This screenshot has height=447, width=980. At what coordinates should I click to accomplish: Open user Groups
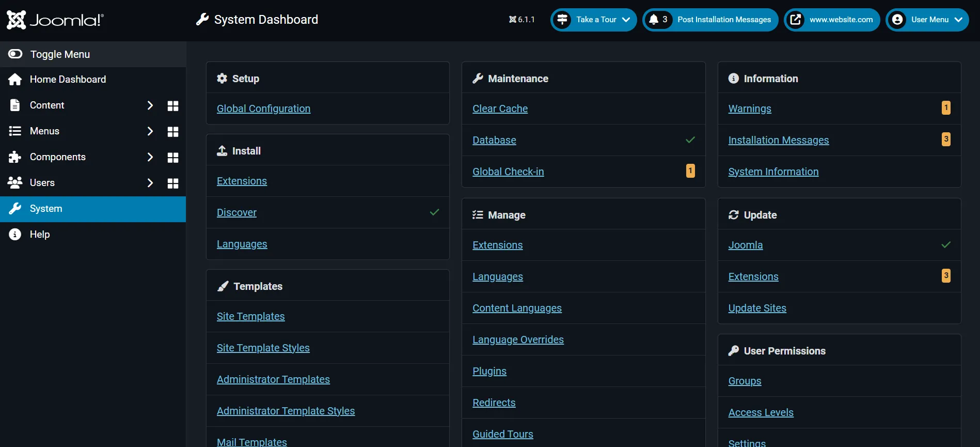tap(745, 381)
